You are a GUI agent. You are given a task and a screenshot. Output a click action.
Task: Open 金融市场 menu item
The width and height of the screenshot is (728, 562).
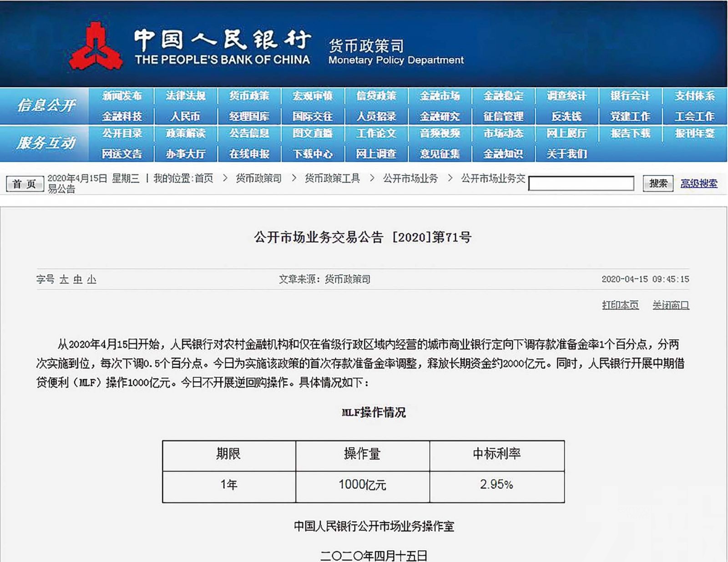[440, 96]
